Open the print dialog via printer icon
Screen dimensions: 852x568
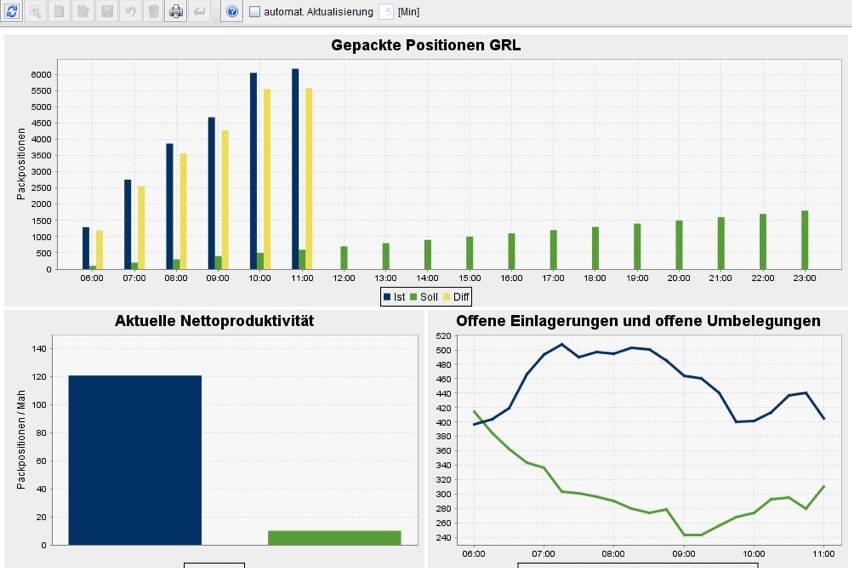[x=176, y=12]
